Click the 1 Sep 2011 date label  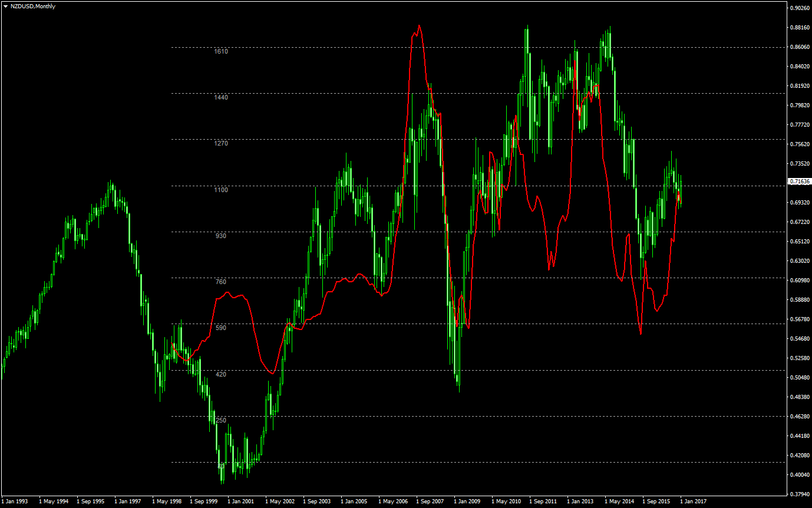pos(544,502)
